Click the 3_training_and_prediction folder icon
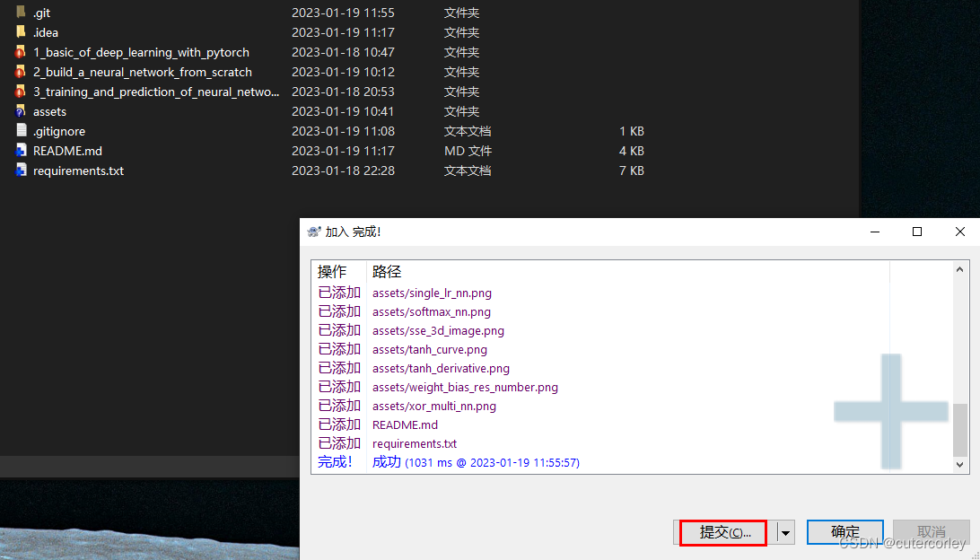 click(21, 92)
